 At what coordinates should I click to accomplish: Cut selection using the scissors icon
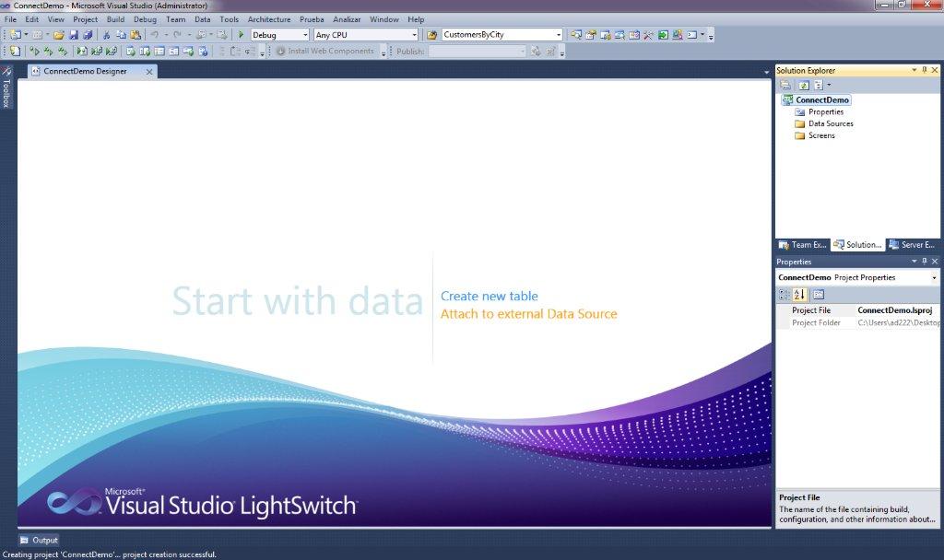107,35
